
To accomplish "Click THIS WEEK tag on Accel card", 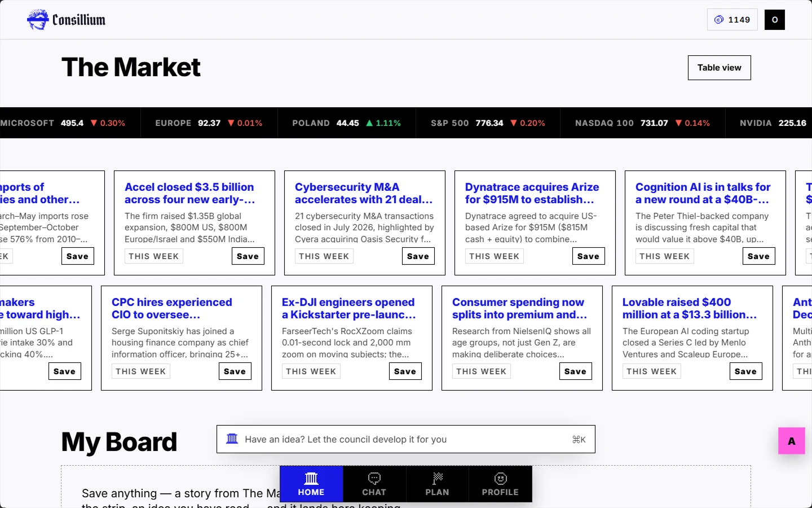I will coord(153,256).
